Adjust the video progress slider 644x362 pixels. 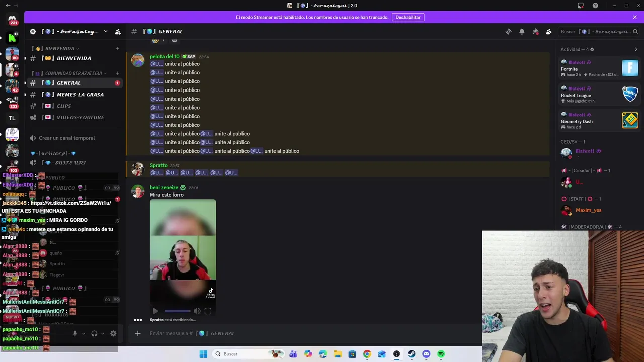pyautogui.click(x=178, y=311)
